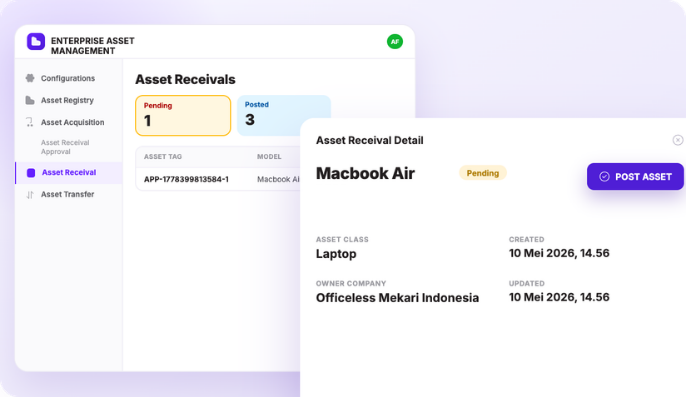Image resolution: width=686 pixels, height=397 pixels.
Task: Click the Macbook Air model cell in table
Action: [278, 179]
